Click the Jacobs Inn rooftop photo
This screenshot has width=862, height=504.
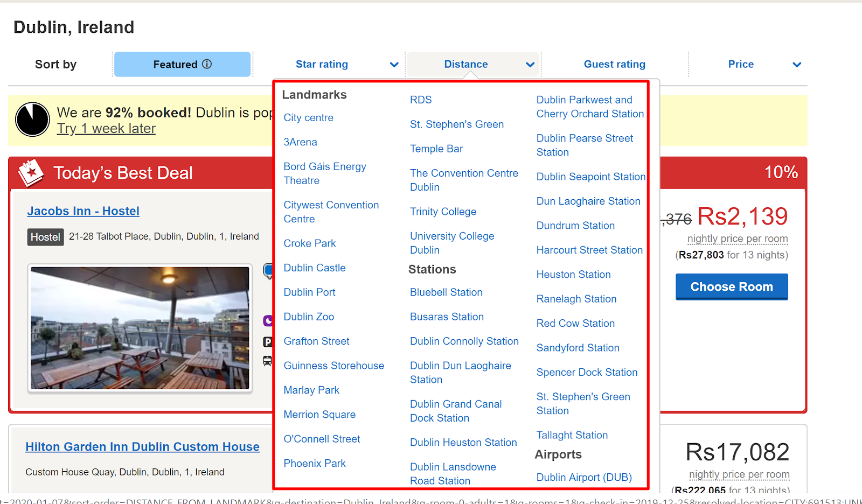click(140, 328)
